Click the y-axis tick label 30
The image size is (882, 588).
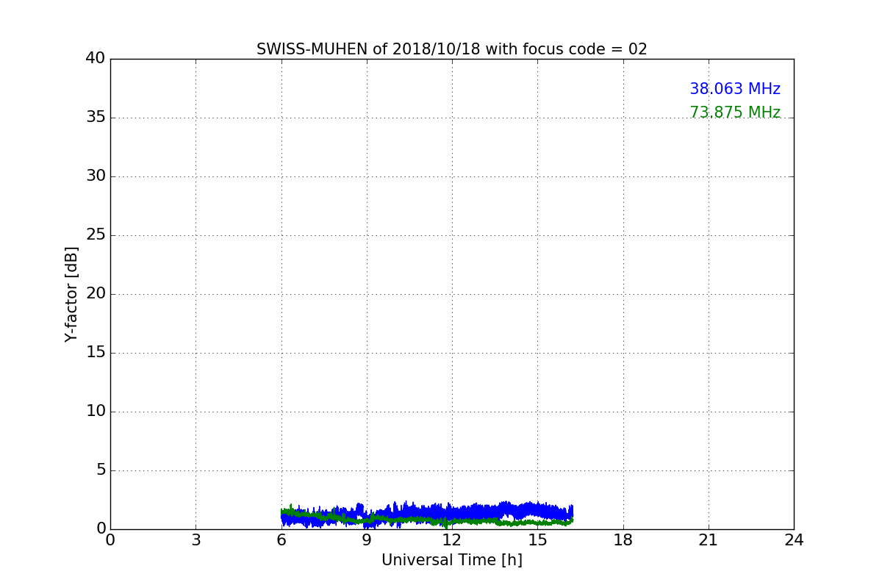click(x=96, y=176)
